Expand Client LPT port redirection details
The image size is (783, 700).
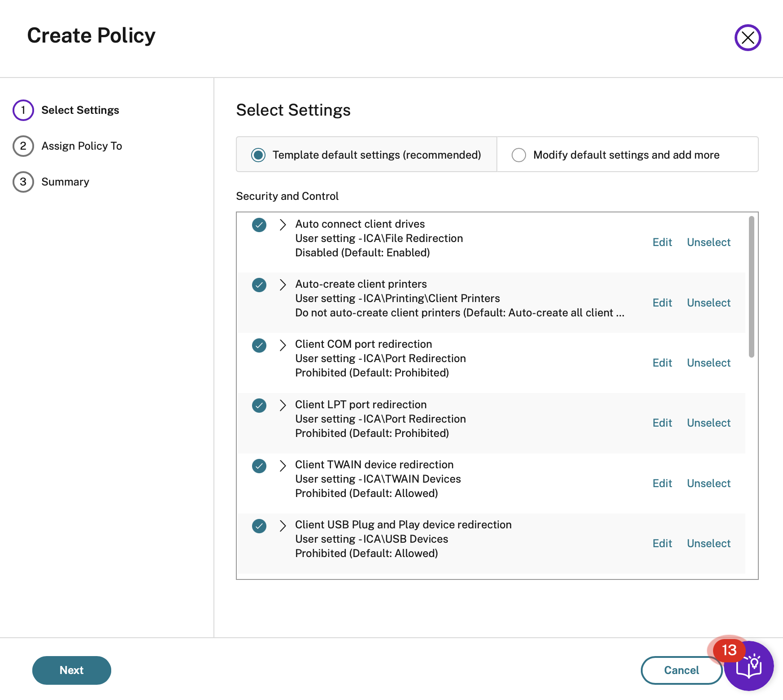[283, 405]
